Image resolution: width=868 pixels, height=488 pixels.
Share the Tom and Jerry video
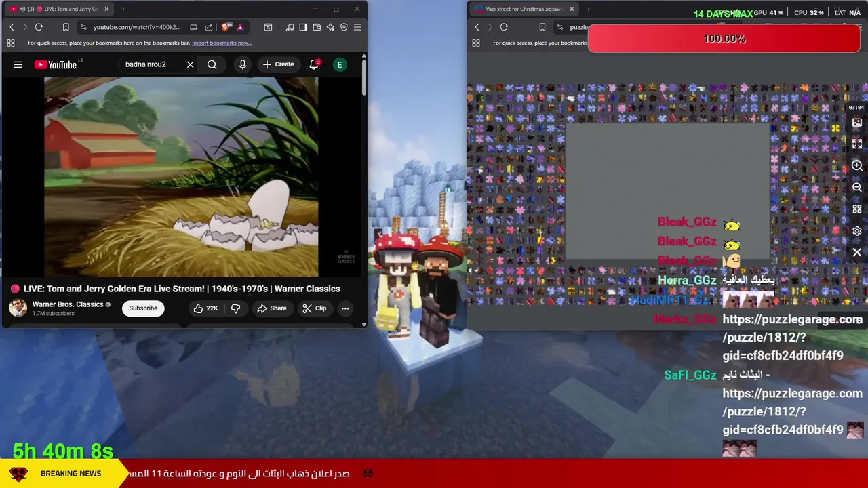(x=271, y=308)
